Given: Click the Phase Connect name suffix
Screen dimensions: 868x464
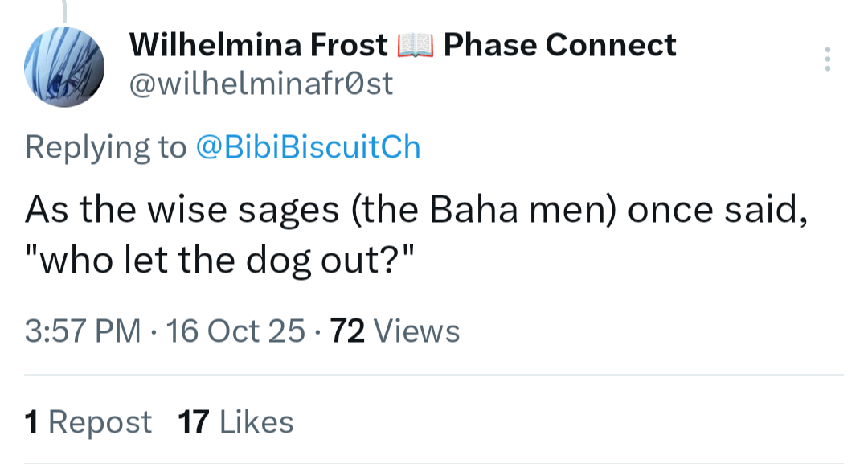Looking at the screenshot, I should coord(559,45).
